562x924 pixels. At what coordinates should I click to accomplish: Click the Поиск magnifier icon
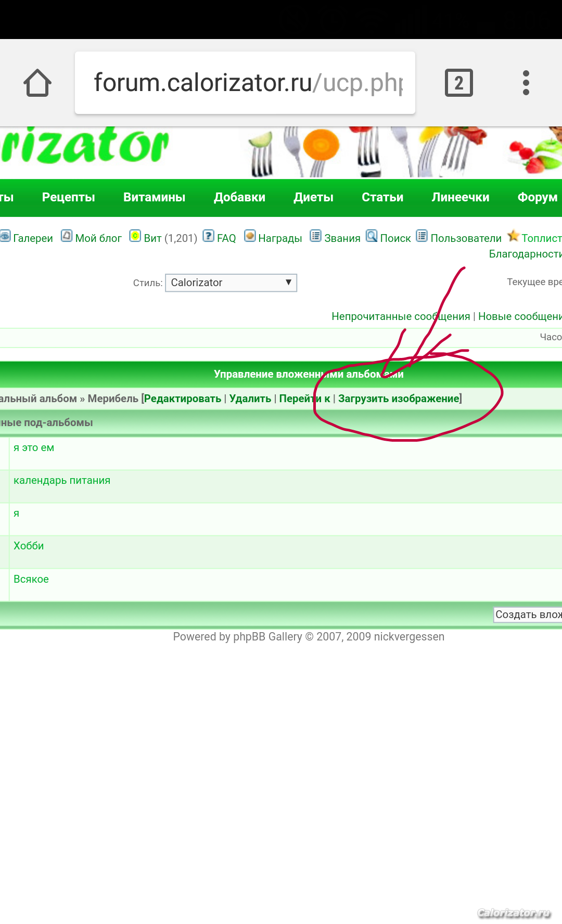pos(372,236)
